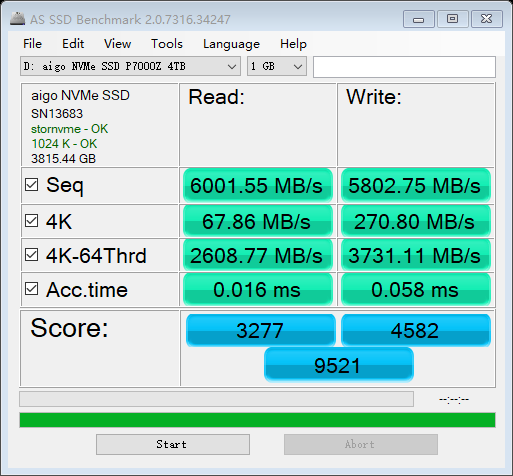Minimize the AS SSD Benchmark window

point(419,19)
